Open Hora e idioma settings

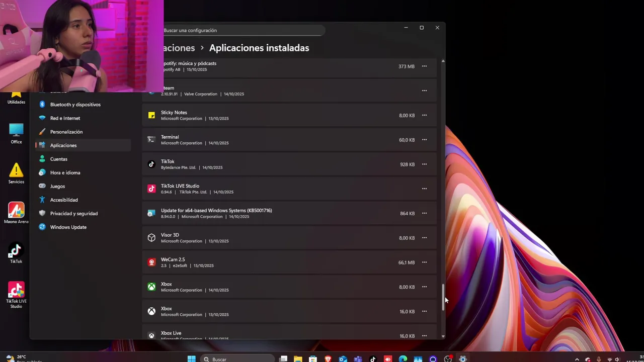click(x=83, y=172)
